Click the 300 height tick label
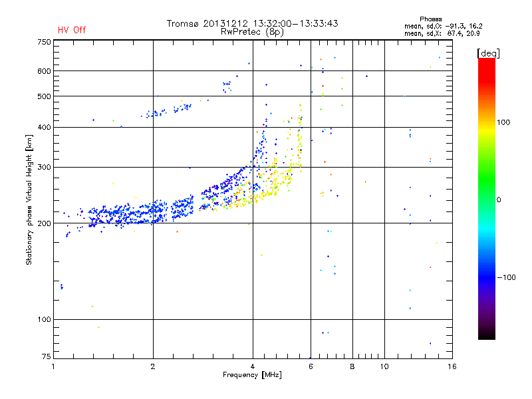This screenshot has height=399, width=532. click(44, 168)
